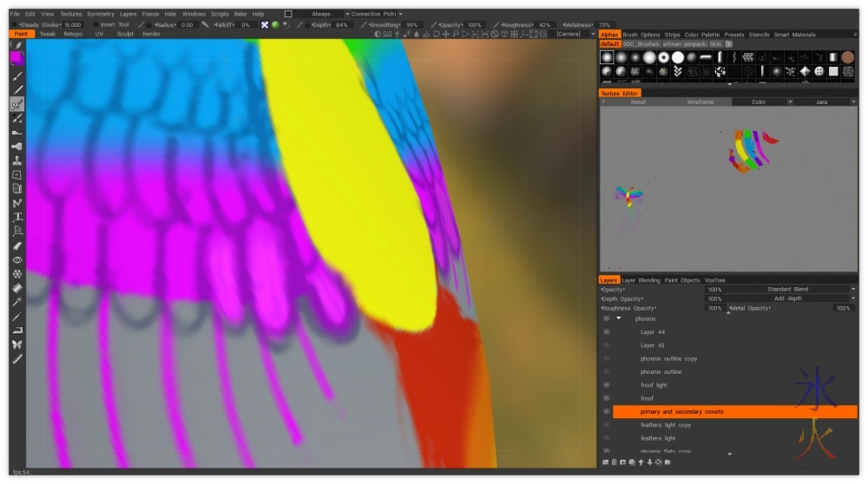This screenshot has height=484, width=868.
Task: Click Wireframe in the Texture Editor
Action: click(700, 101)
